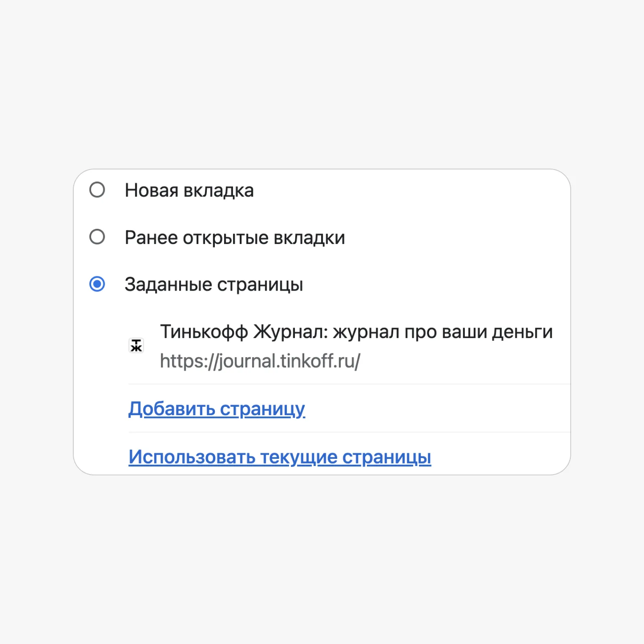The image size is (644, 644).
Task: Click the word Использовать in the bottom link
Action: click(192, 457)
